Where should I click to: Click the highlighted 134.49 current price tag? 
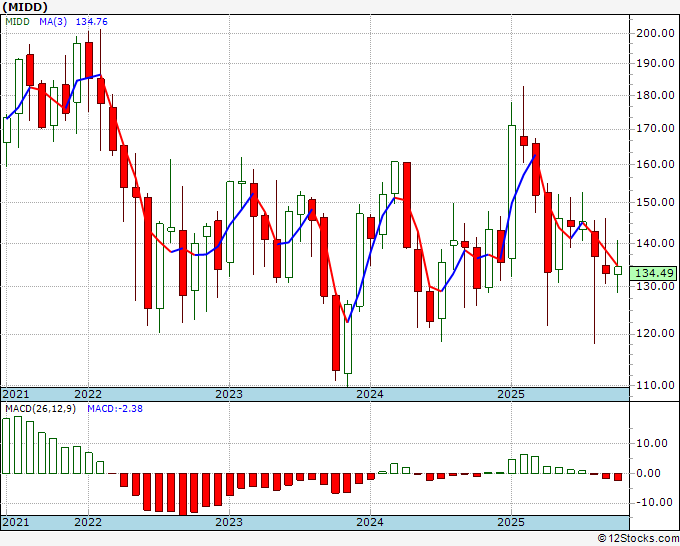654,273
